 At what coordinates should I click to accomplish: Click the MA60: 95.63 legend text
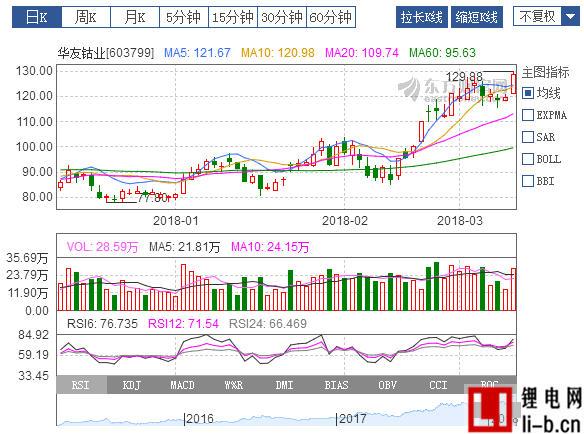click(442, 53)
